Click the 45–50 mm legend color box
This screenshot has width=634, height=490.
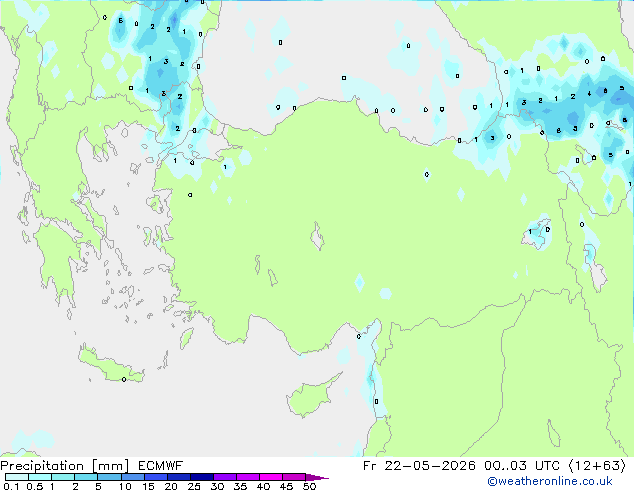294,477
